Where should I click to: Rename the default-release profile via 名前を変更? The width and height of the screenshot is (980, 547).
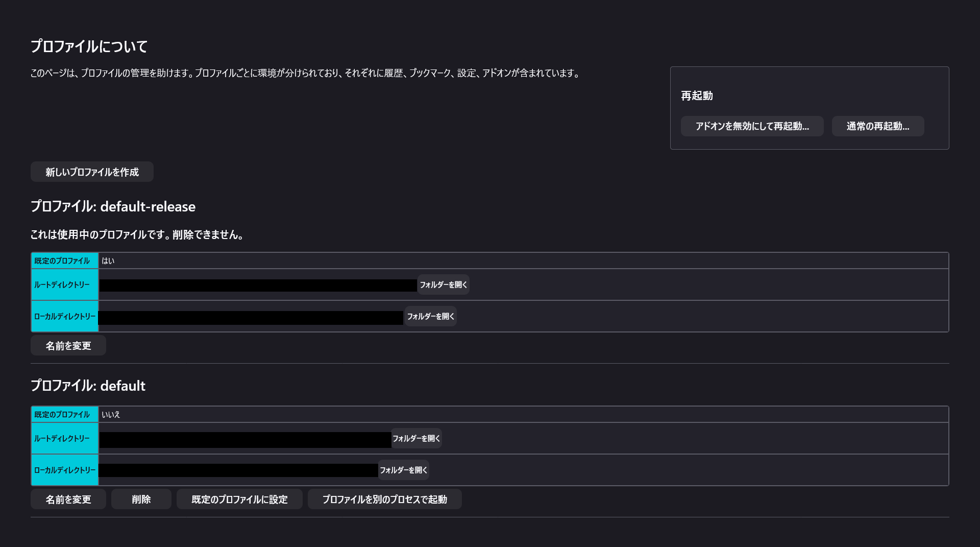tap(68, 346)
